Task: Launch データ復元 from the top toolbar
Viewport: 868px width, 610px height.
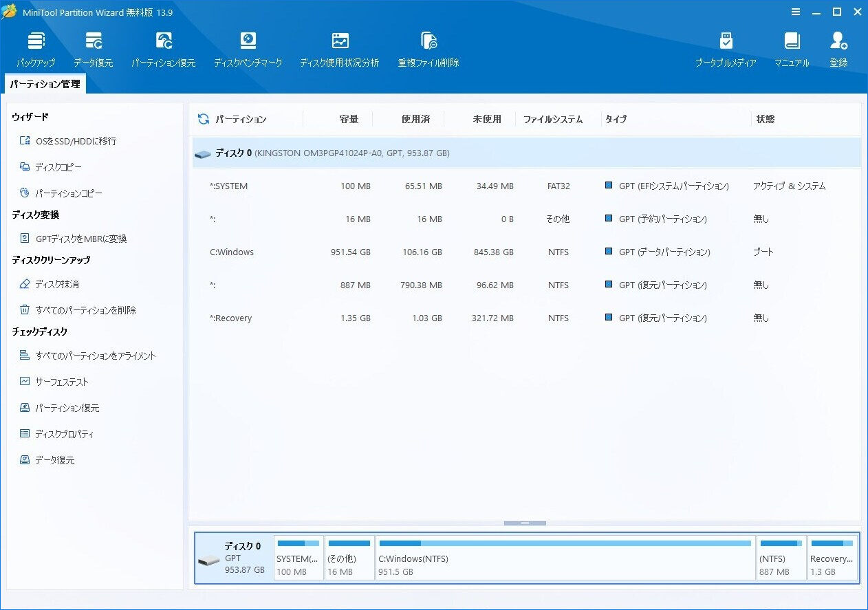Action: pyautogui.click(x=94, y=49)
